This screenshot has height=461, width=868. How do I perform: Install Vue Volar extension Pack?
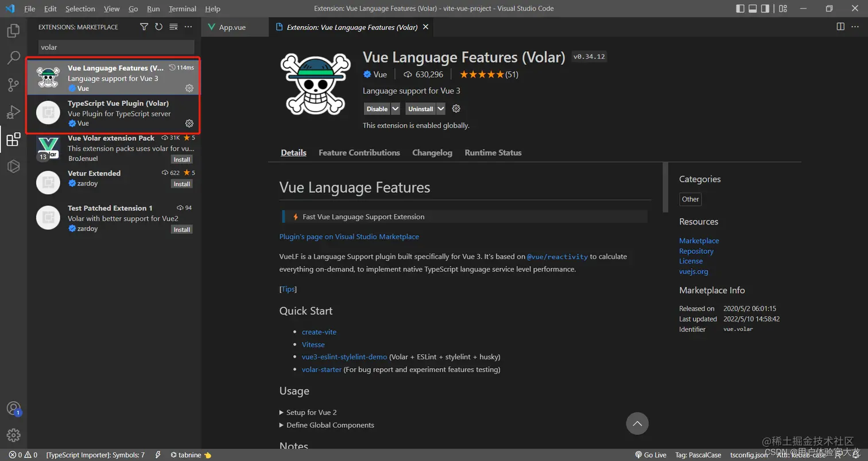click(182, 159)
